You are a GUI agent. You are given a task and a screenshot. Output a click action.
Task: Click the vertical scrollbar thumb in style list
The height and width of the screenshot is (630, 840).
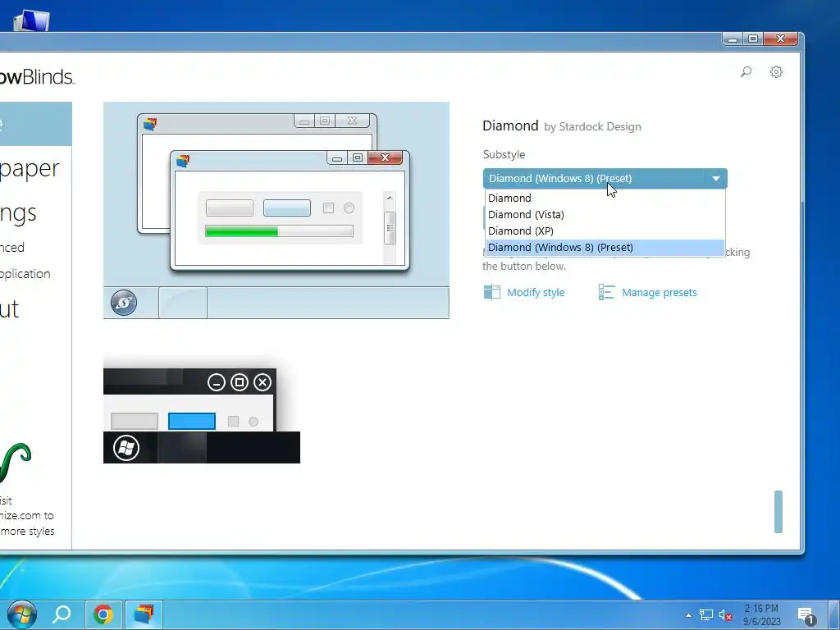click(778, 512)
